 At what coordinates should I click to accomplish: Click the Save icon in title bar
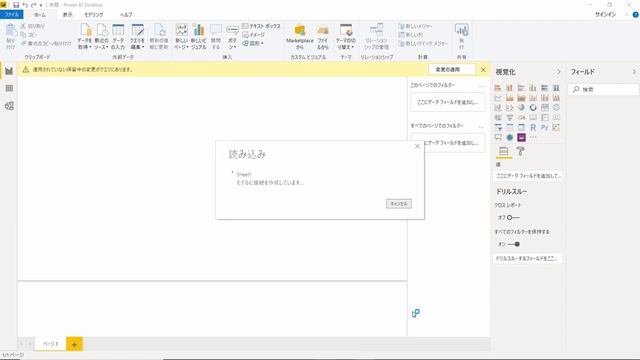pos(16,5)
